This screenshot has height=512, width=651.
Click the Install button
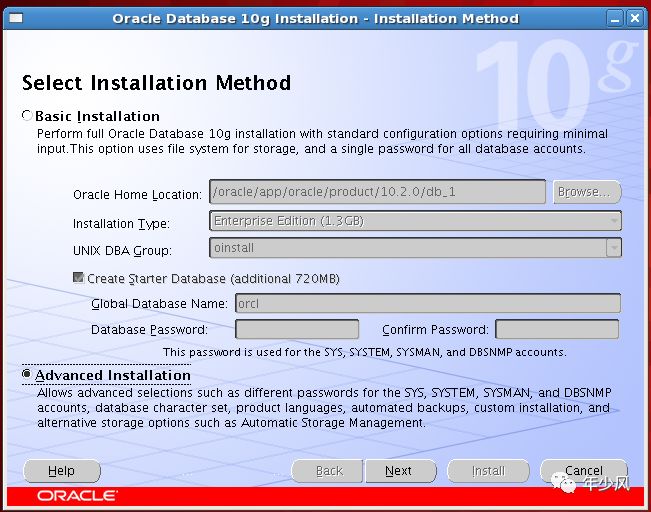coord(488,471)
